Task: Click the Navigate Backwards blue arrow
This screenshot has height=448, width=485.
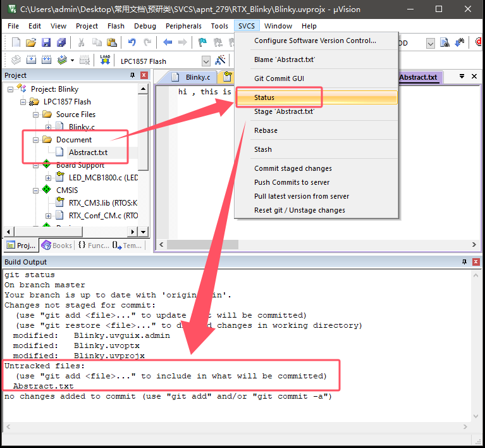Action: tap(168, 43)
